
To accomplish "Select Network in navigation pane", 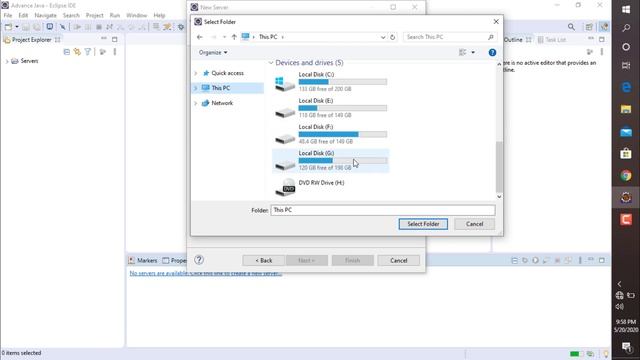I will coord(222,103).
